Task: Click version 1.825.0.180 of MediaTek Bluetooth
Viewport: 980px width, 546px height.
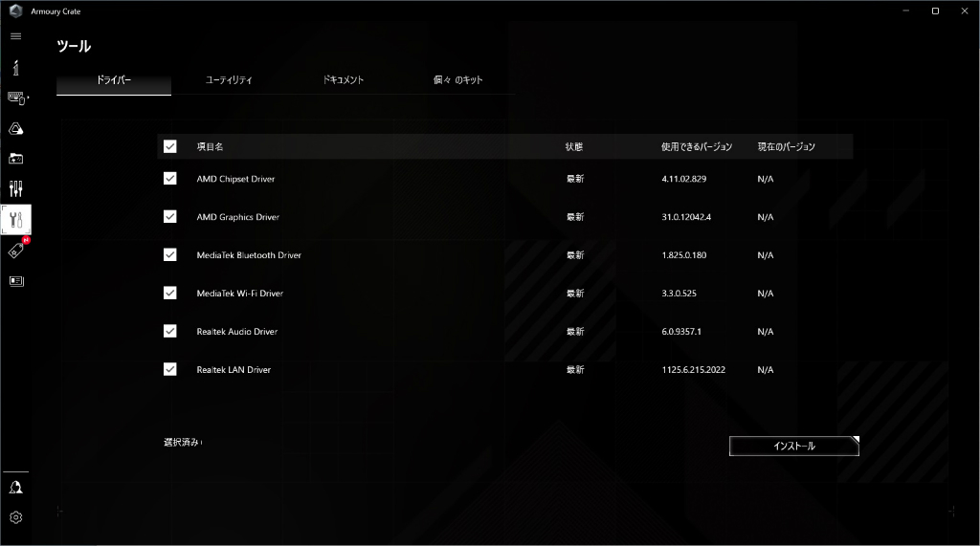Action: click(x=683, y=255)
